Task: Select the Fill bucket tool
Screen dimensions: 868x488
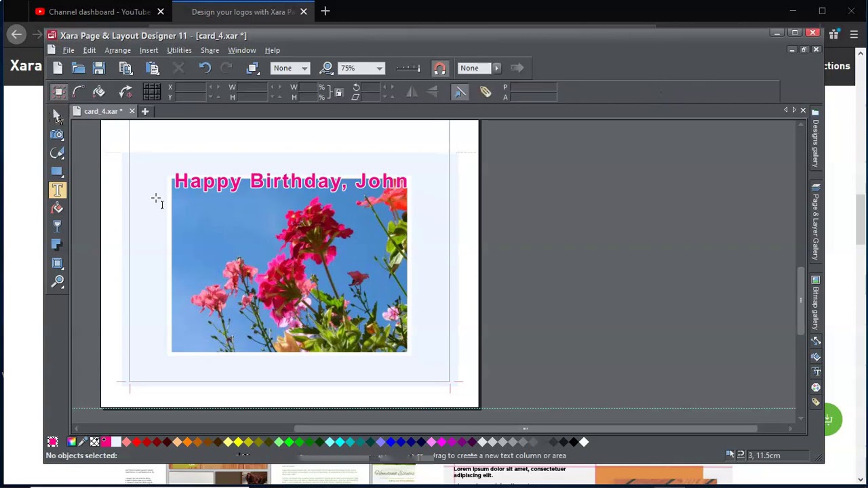Action: 58,209
